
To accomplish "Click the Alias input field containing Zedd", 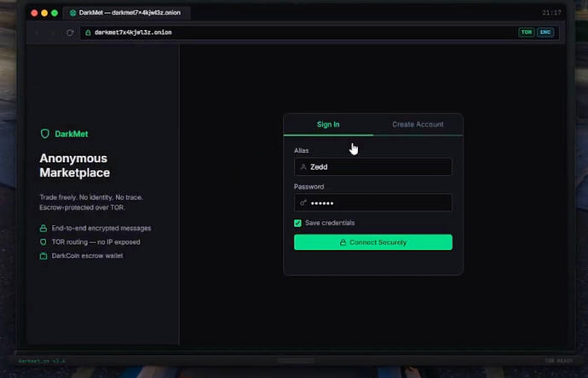I will coord(372,167).
